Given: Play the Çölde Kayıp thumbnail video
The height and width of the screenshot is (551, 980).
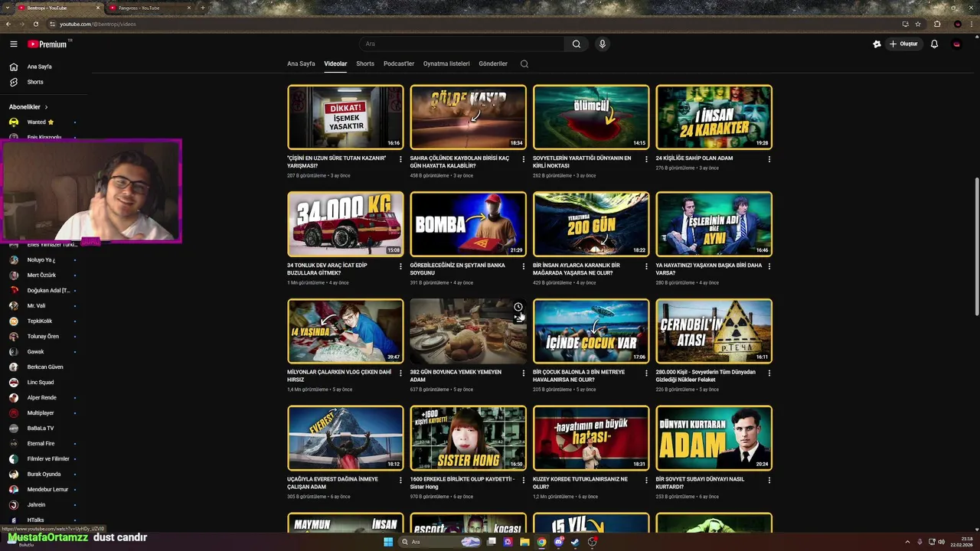Looking at the screenshot, I should coord(468,117).
